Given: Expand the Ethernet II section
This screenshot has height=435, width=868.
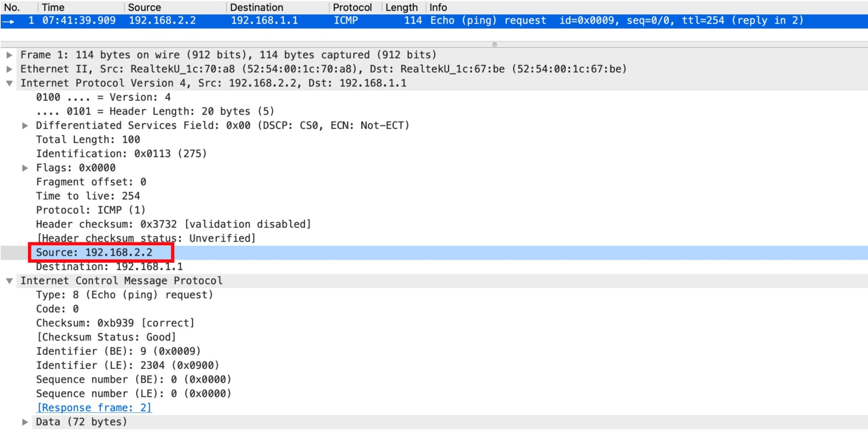Looking at the screenshot, I should tap(9, 69).
